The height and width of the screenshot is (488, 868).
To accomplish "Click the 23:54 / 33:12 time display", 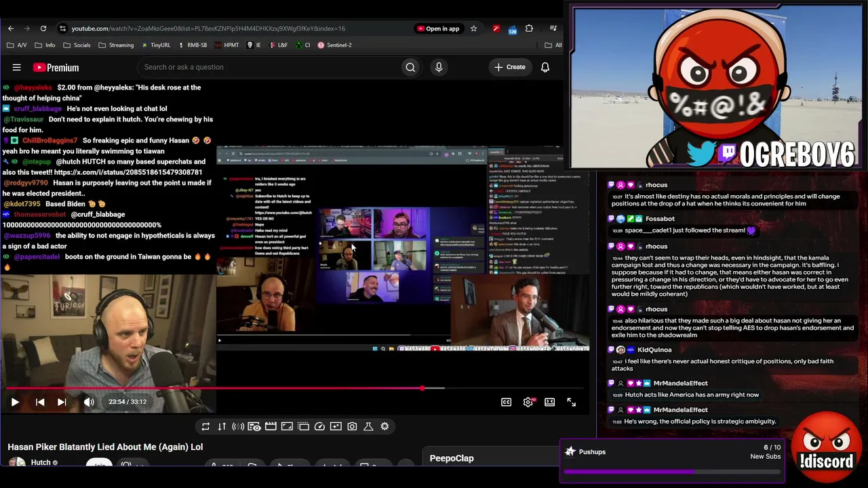I will click(127, 402).
